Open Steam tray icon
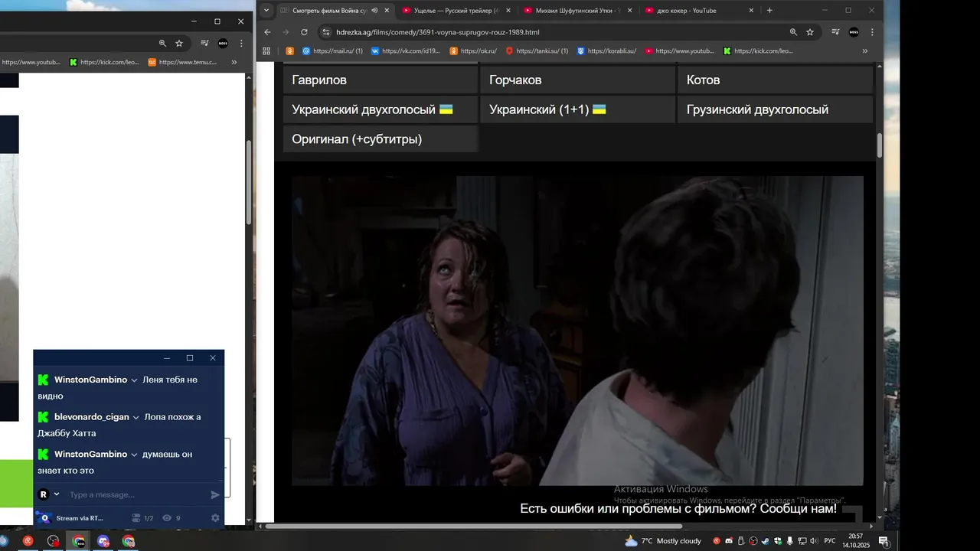The image size is (980, 551). click(765, 541)
